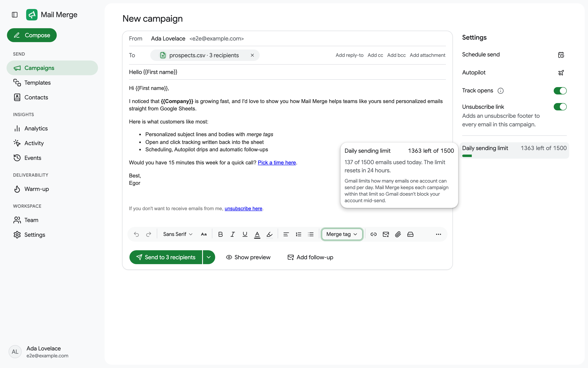Click the redo icon in editor toolbar
This screenshot has width=588, height=368.
click(148, 234)
